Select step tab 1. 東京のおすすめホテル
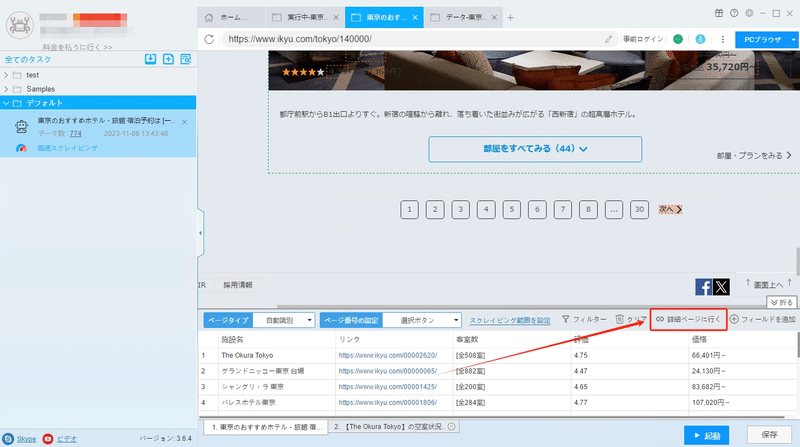Viewport: 800px width, 447px height. [266, 427]
